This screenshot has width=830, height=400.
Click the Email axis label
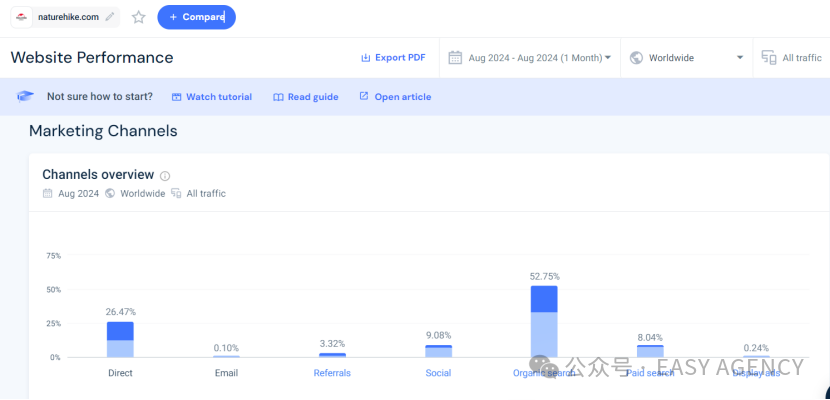(227, 373)
